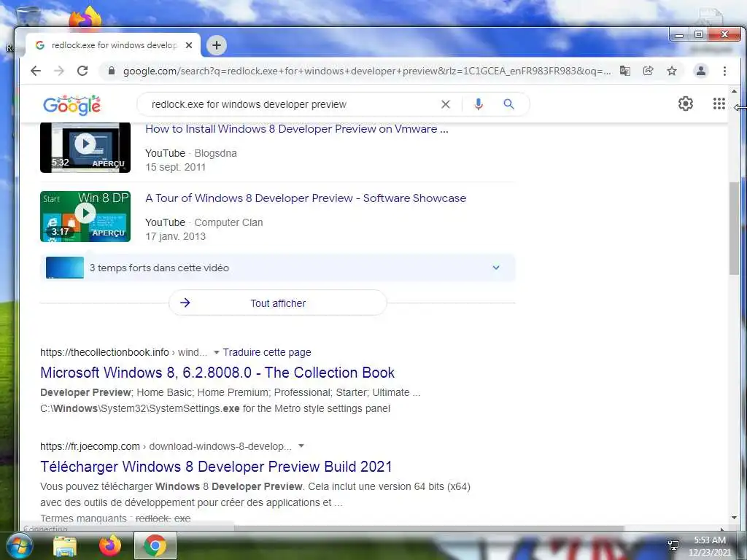Open Windows Explorer from the taskbar
Image resolution: width=747 pixels, height=560 pixels.
click(65, 546)
